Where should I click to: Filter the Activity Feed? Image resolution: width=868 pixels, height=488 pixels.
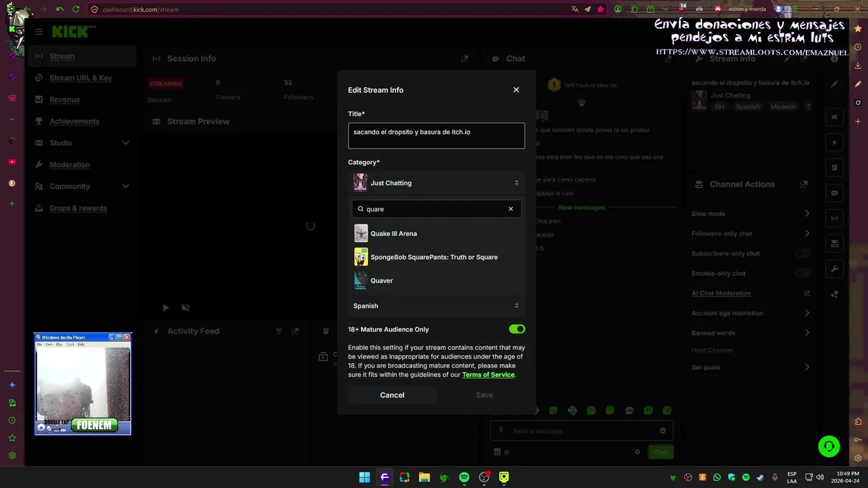pos(279,331)
